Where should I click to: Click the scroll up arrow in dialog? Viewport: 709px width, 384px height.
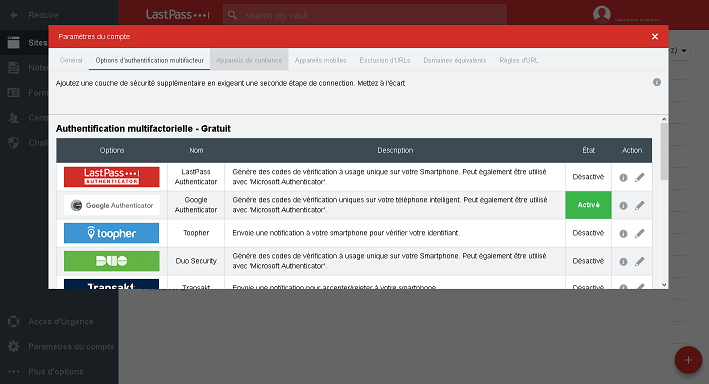pyautogui.click(x=664, y=119)
